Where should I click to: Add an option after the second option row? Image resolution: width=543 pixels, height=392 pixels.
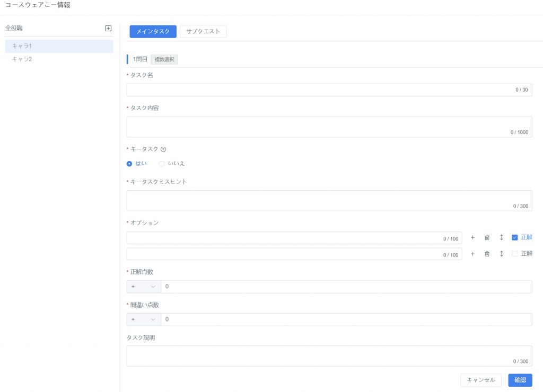click(472, 254)
